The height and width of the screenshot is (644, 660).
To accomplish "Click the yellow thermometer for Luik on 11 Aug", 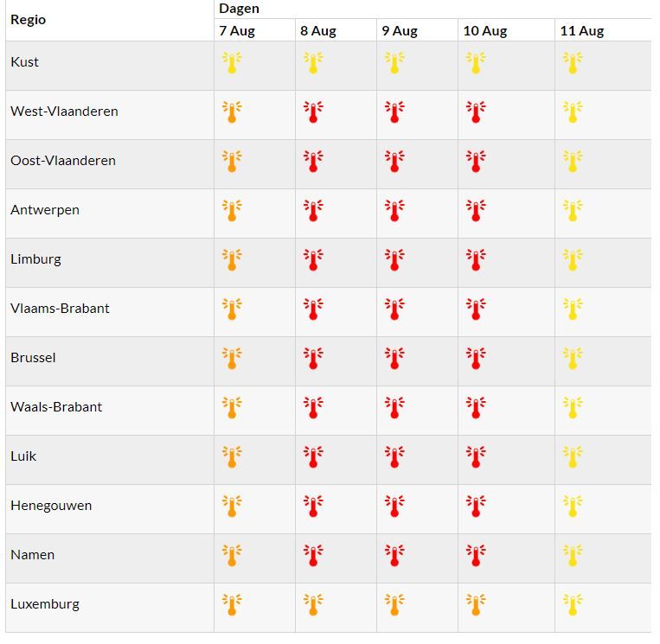I will point(572,457).
